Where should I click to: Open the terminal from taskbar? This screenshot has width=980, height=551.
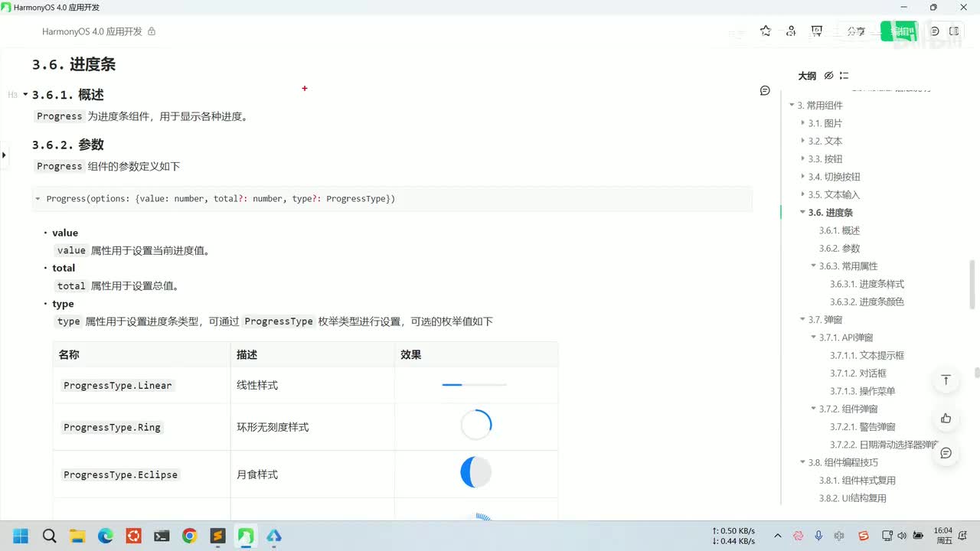click(162, 536)
